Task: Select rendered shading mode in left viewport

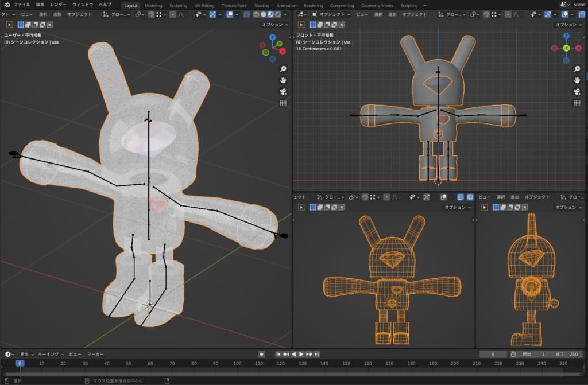Action: (x=278, y=14)
